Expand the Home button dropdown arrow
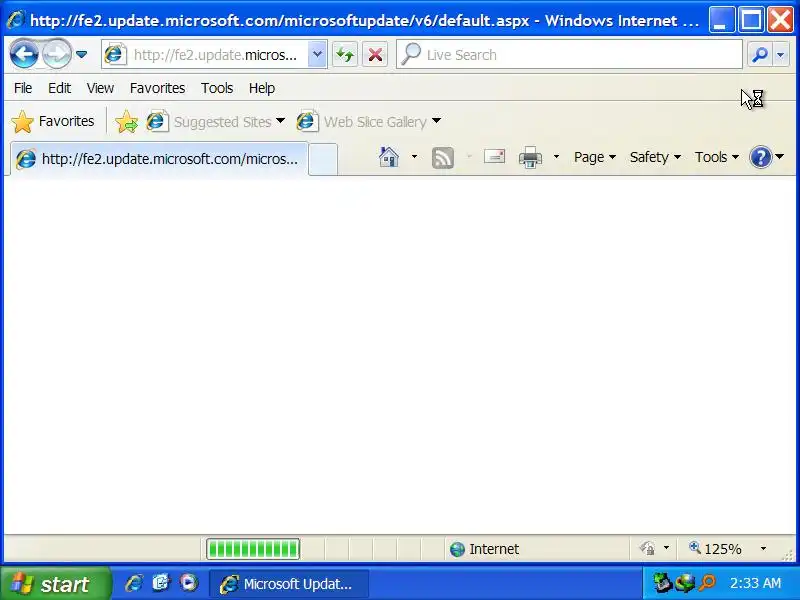Image resolution: width=800 pixels, height=600 pixels. (x=414, y=157)
